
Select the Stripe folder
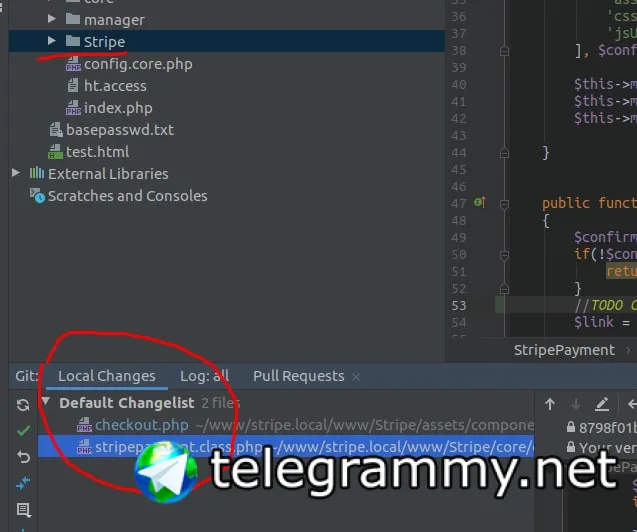[x=227, y=41]
